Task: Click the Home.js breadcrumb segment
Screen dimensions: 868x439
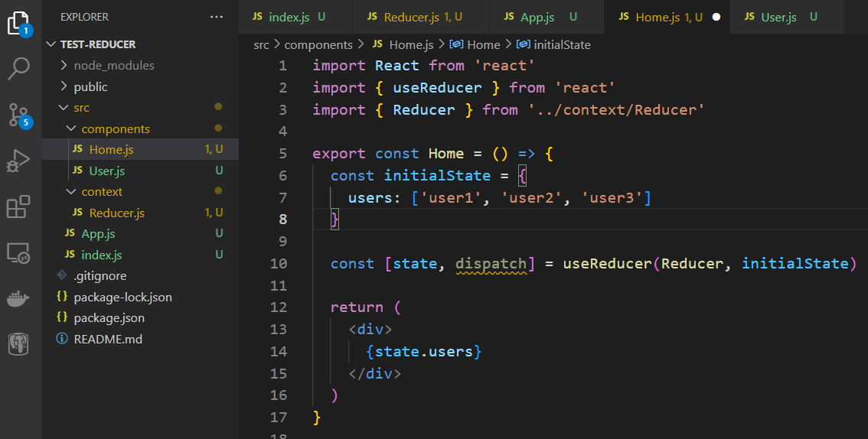Action: (411, 45)
